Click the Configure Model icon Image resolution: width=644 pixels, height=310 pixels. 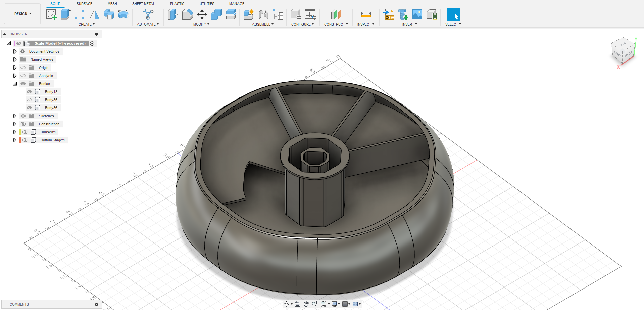point(296,14)
